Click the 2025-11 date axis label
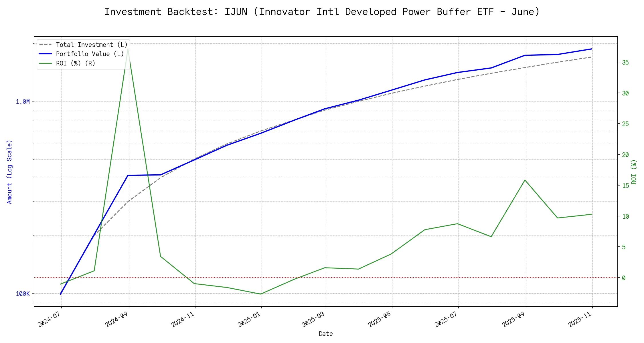Image resolution: width=644 pixels, height=343 pixels. [580, 319]
